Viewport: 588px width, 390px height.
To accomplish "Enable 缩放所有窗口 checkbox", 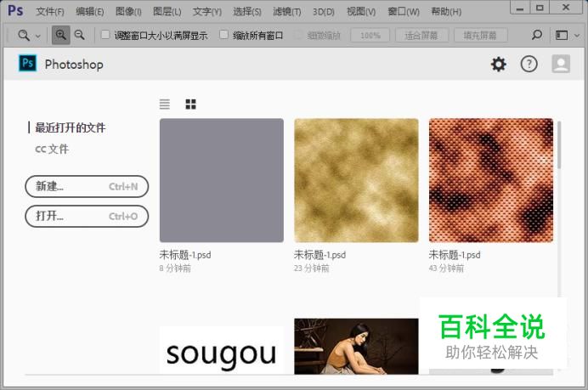I will 223,35.
